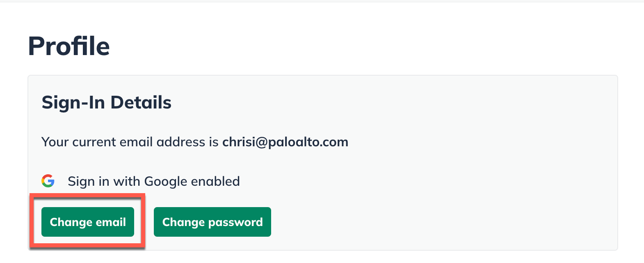Click the large Profile heading text

69,46
